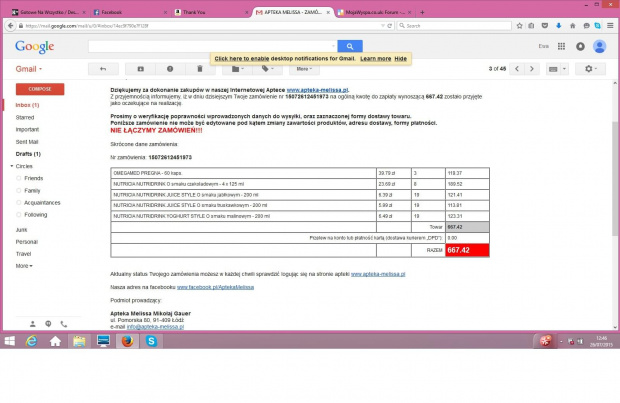Viewport: 620px width, 403px height.
Task: Click the Compose button
Action: pos(40,89)
